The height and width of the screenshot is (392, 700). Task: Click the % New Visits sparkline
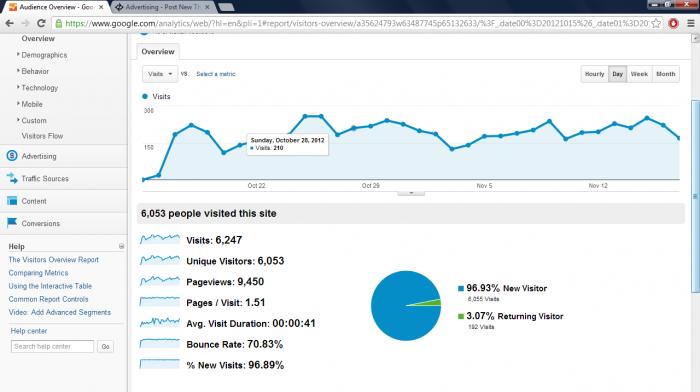(x=159, y=364)
